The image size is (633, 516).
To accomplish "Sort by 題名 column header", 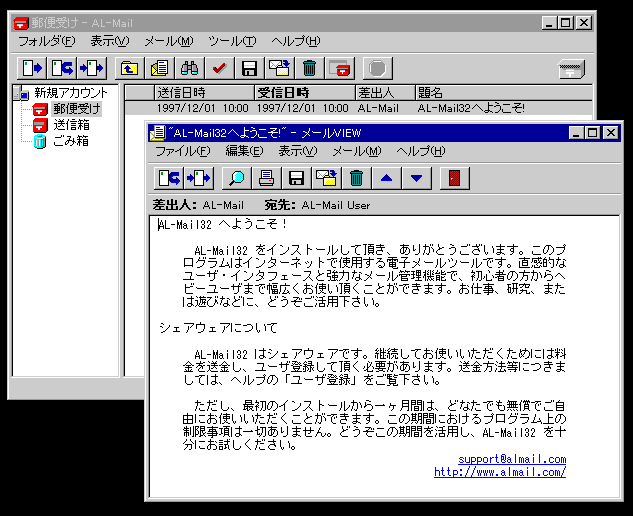I will [504, 93].
